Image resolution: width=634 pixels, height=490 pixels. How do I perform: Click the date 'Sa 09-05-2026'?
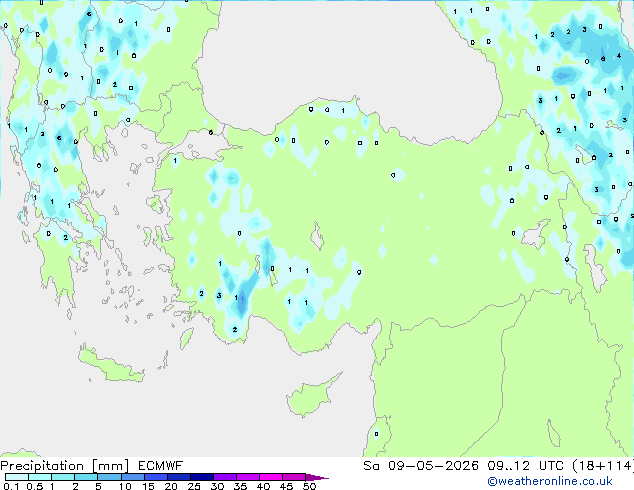pyautogui.click(x=421, y=466)
